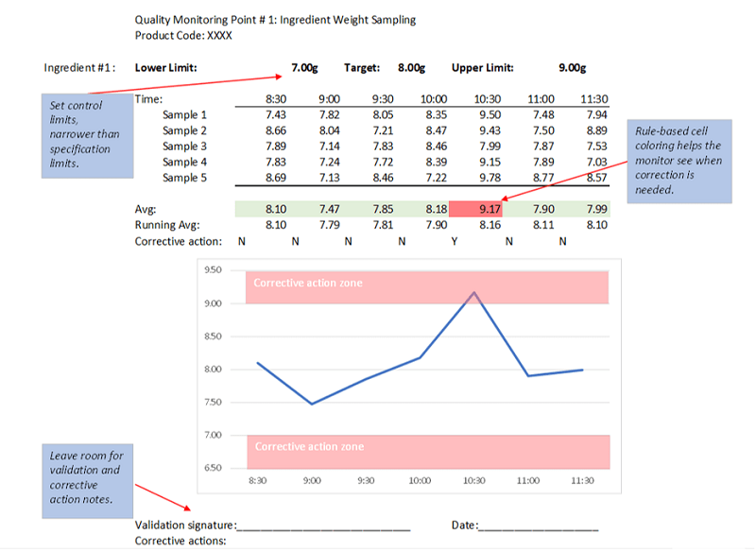Click the average value 7.85
Image resolution: width=756 pixels, height=552 pixels.
(383, 209)
